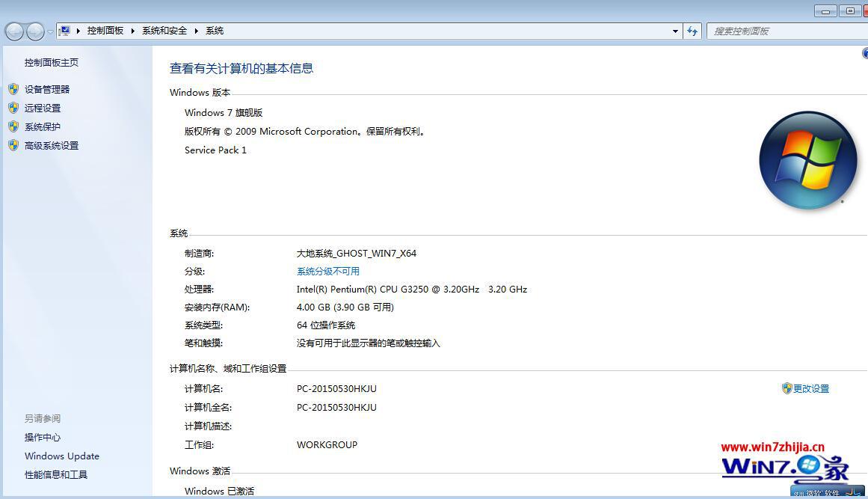Select the computer name value next to 计算机名:
868x499 pixels.
pyautogui.click(x=336, y=389)
